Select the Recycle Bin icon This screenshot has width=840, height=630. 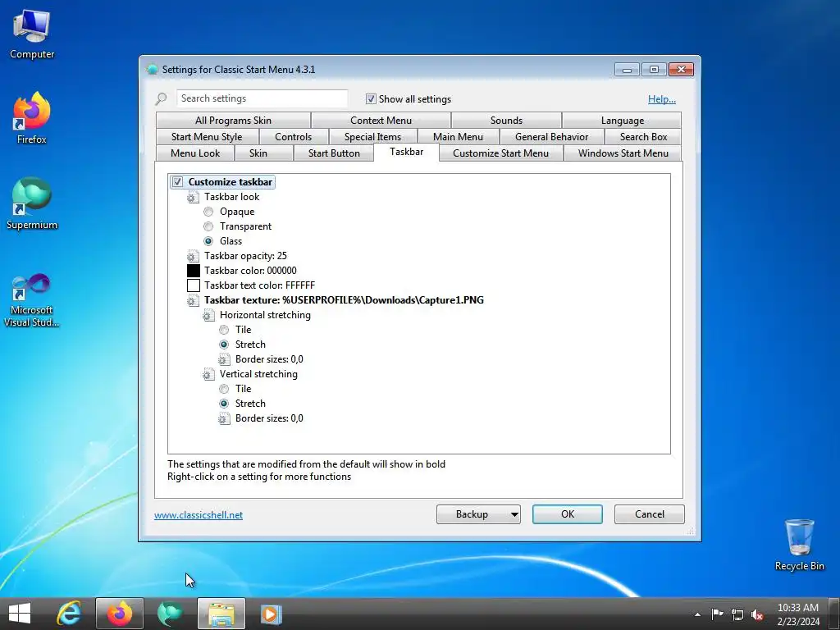(x=799, y=545)
